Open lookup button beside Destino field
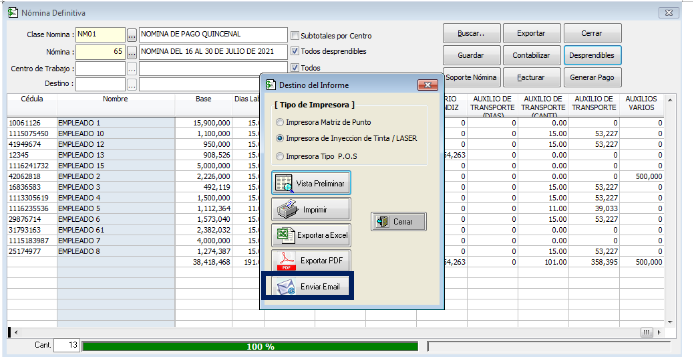 click(x=132, y=84)
